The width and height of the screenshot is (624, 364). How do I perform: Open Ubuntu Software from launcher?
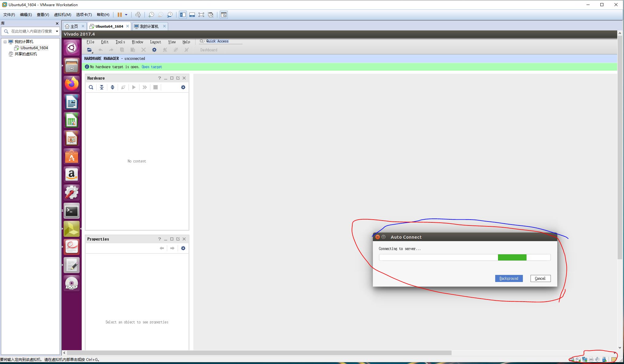(72, 156)
